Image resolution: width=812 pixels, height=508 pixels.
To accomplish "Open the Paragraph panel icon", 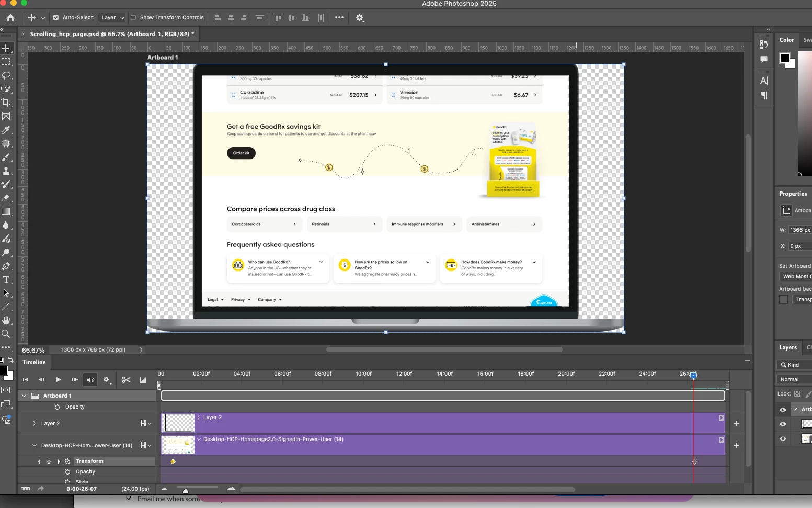I will pos(764,95).
